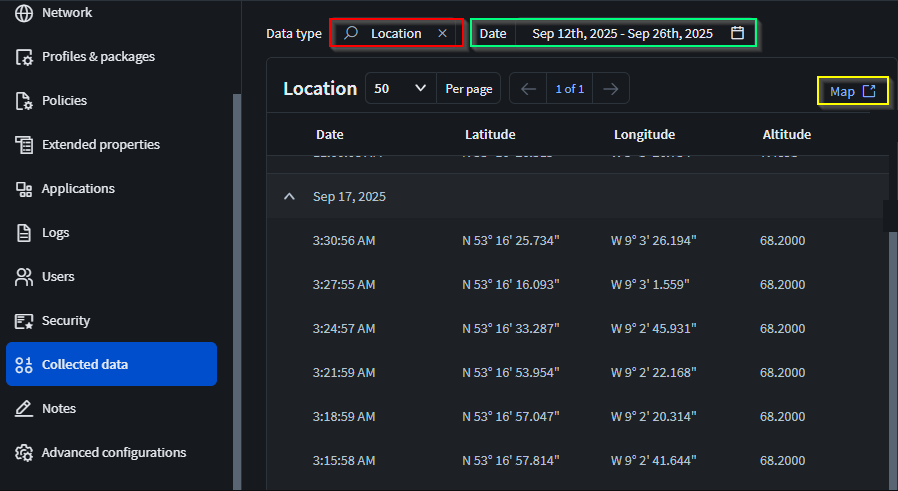Viewport: 898px width, 491px height.
Task: Click the Policies document icon
Action: pyautogui.click(x=25, y=101)
